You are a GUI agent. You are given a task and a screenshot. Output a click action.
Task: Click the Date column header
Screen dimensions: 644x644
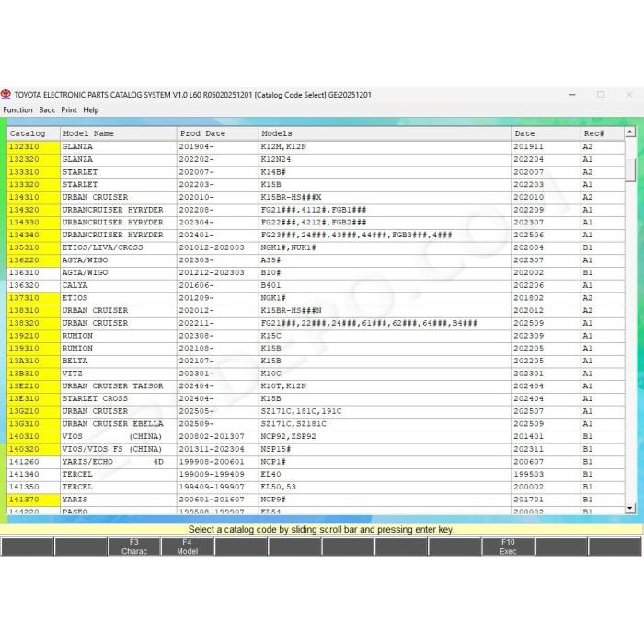[x=546, y=133]
